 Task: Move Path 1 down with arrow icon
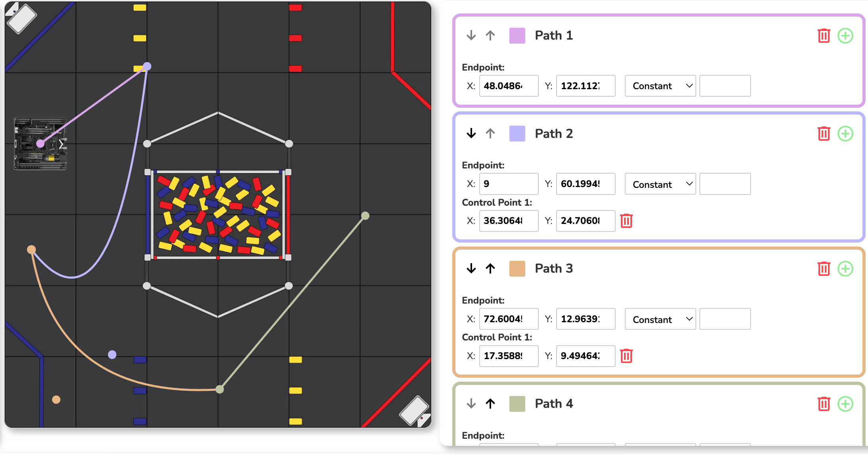[471, 36]
